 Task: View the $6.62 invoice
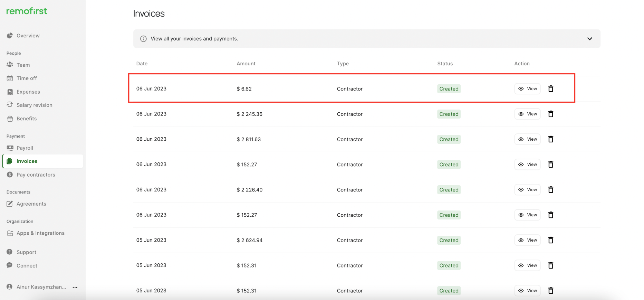(527, 89)
